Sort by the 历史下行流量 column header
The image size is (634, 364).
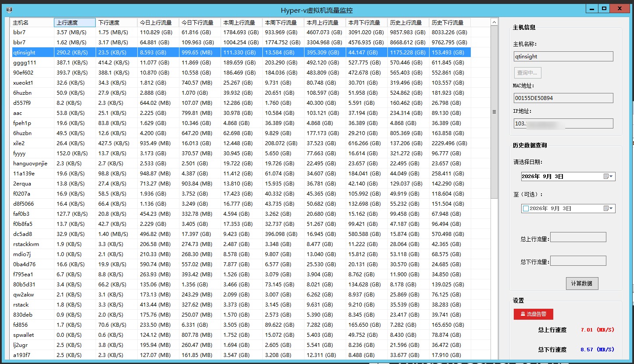point(450,22)
